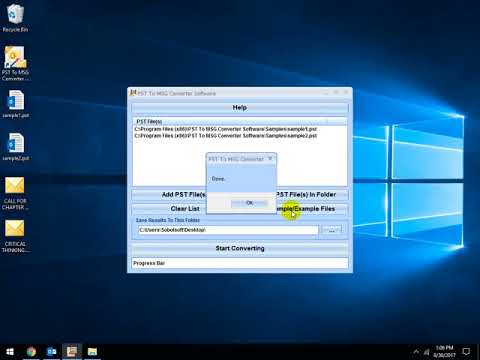
Task: Click OK in the Done dialog
Action: 249,203
